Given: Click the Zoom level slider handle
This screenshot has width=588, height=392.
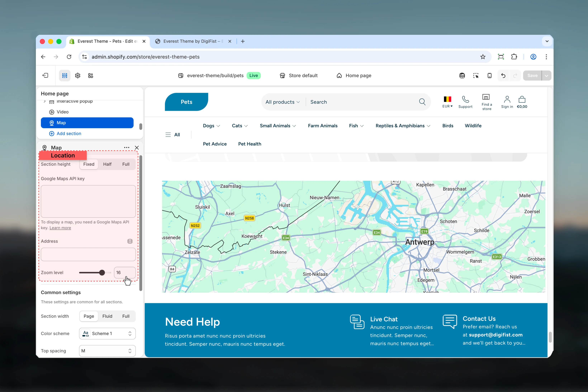Looking at the screenshot, I should pos(102,273).
